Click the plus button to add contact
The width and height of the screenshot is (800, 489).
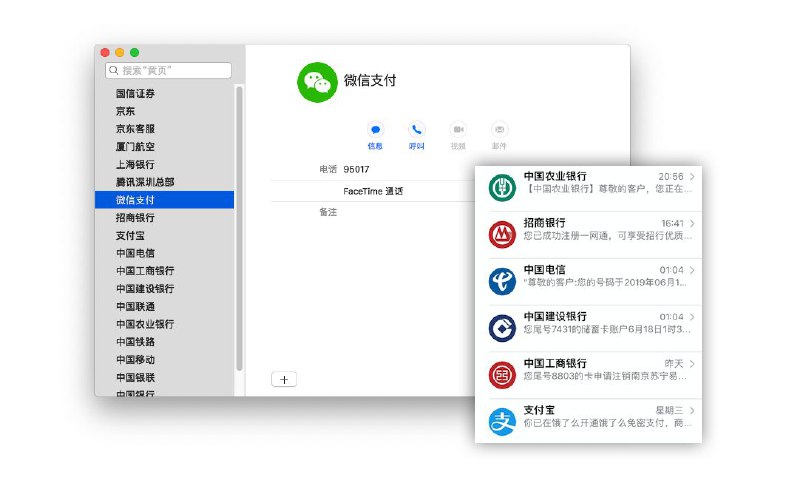284,379
